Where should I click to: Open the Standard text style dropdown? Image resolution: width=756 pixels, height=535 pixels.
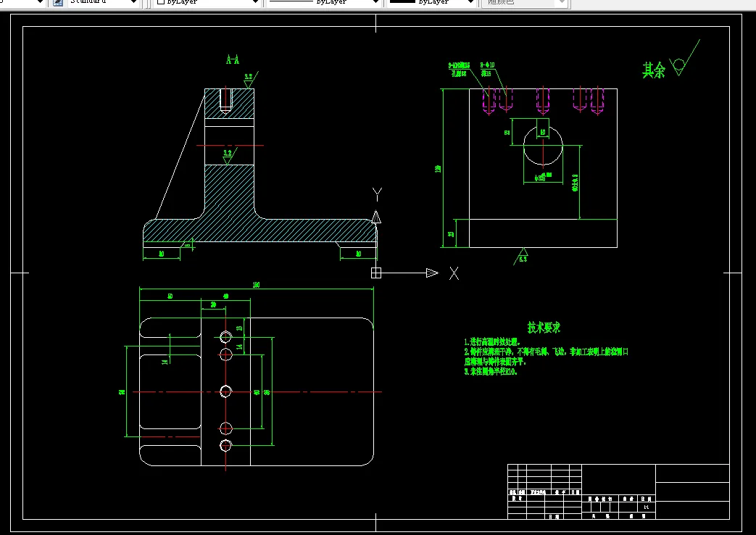102,2
